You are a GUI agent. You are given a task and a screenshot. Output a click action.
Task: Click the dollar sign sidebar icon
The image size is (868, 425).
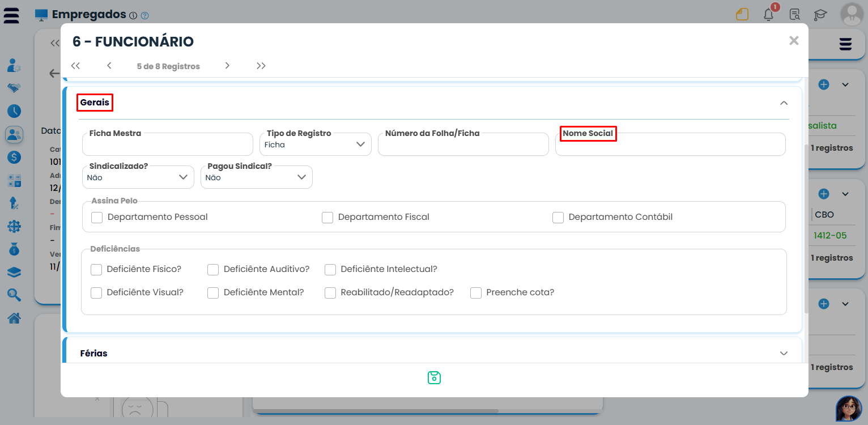(x=14, y=158)
